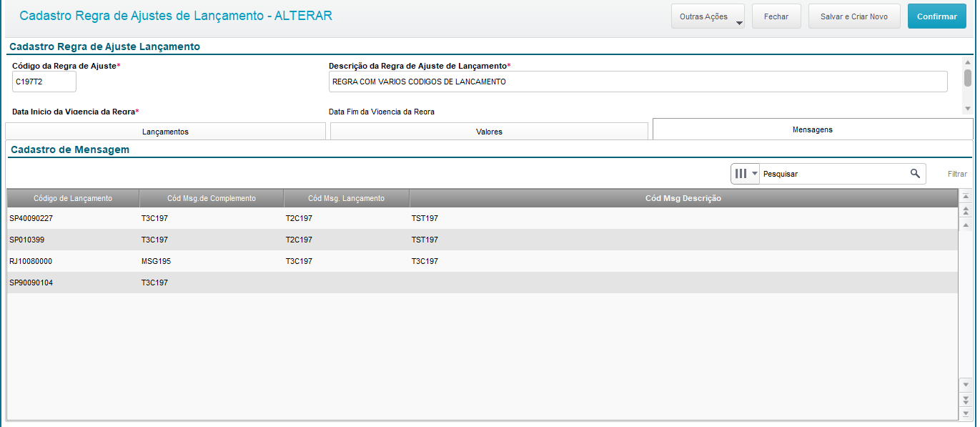Click the Pesquisar search field
Image resolution: width=980 pixels, height=427 pixels.
(833, 174)
